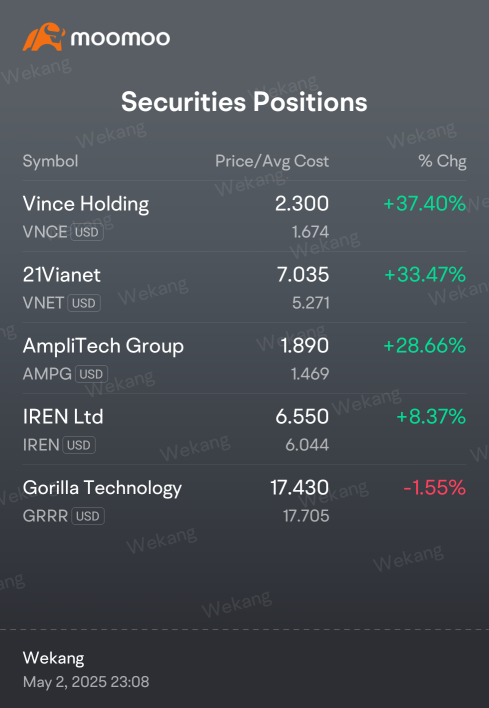Click the moomoo bull logo icon

(43, 37)
